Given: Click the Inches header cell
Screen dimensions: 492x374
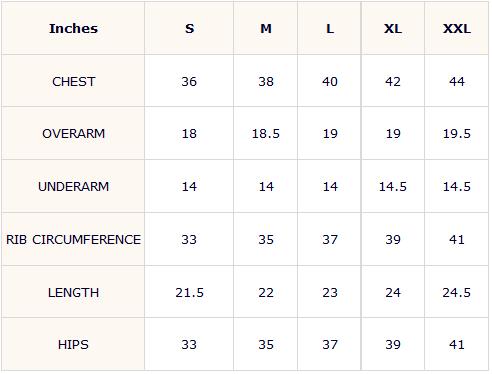Looking at the screenshot, I should coord(73,29).
